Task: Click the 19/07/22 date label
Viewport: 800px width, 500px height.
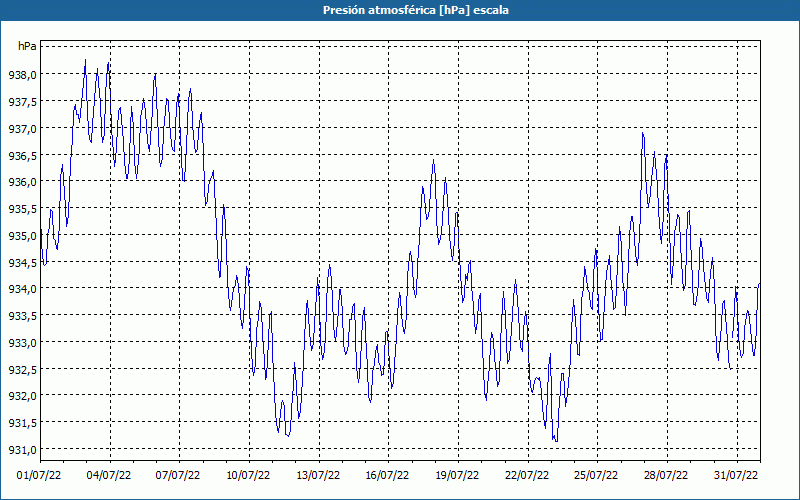Action: click(x=457, y=476)
